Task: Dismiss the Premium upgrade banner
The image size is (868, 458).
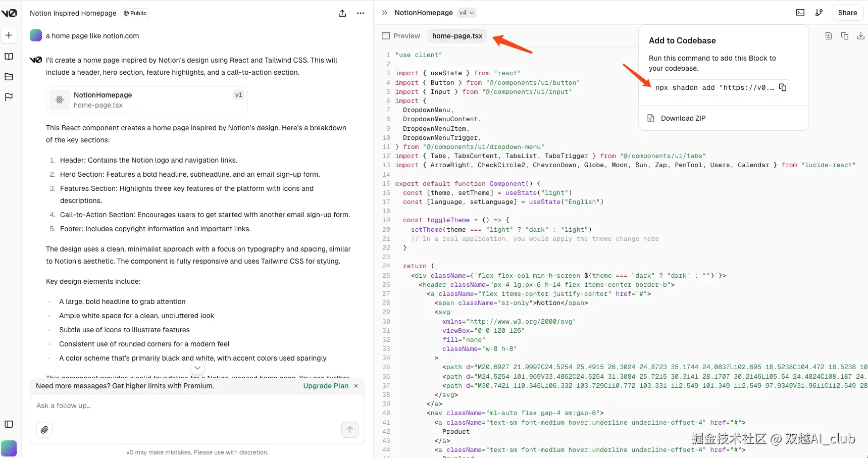Action: (356, 386)
